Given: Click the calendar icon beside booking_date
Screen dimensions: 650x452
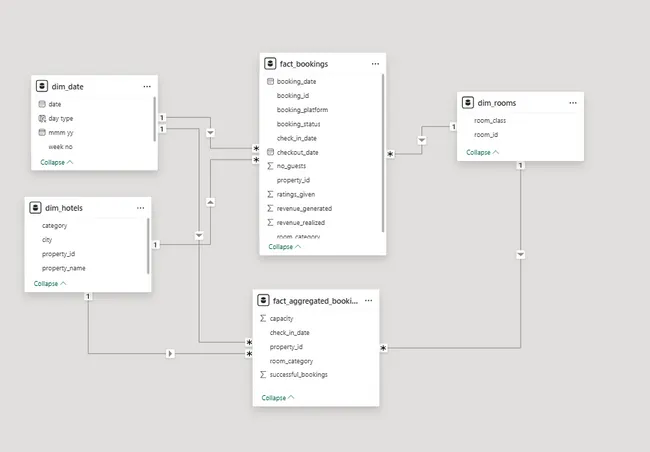Looking at the screenshot, I should tap(270, 81).
